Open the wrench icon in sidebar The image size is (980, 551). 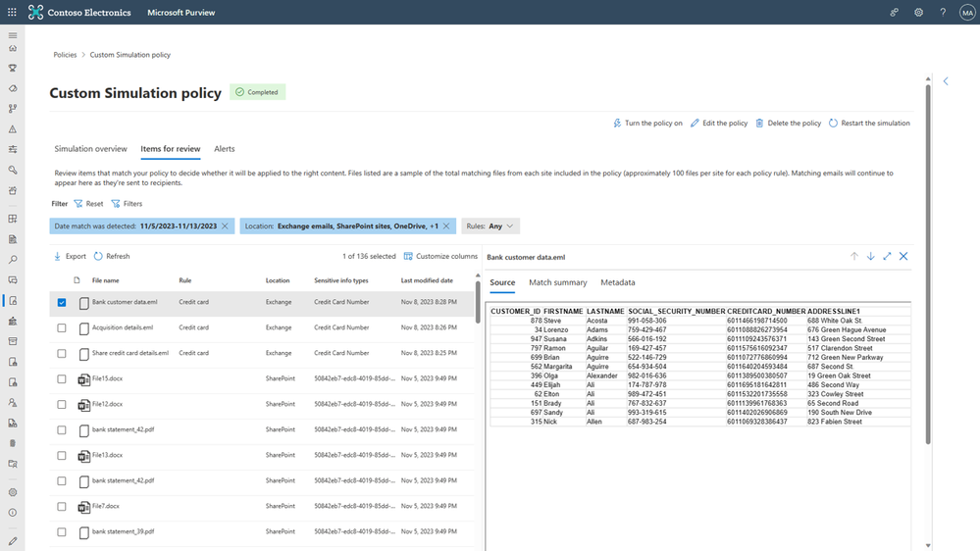(13, 170)
